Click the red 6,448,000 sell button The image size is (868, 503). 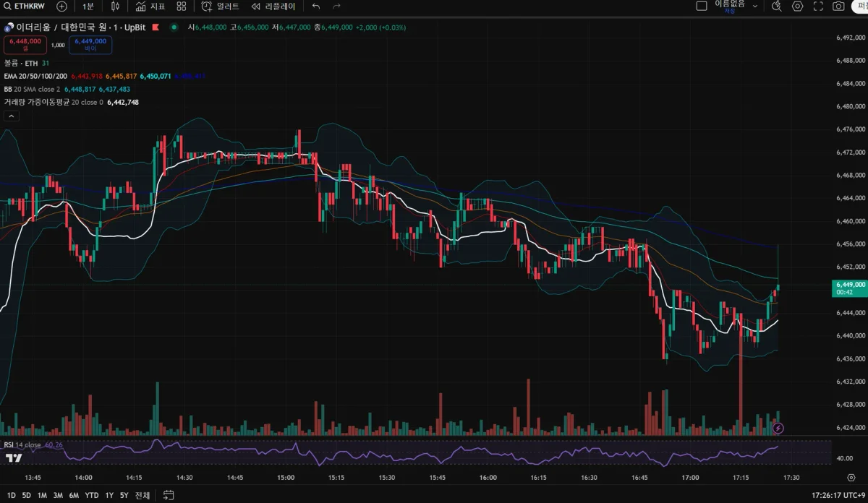click(26, 45)
